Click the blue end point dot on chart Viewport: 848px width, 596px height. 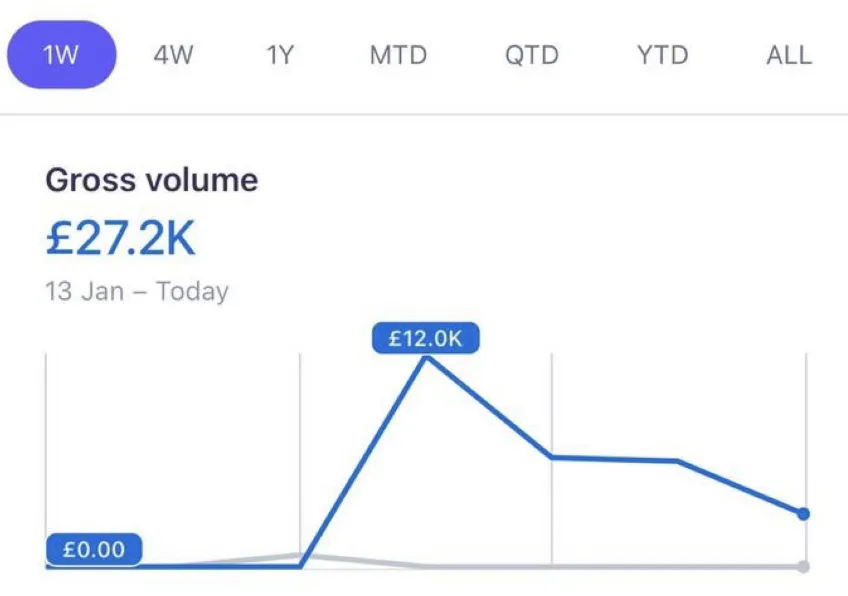(x=804, y=514)
